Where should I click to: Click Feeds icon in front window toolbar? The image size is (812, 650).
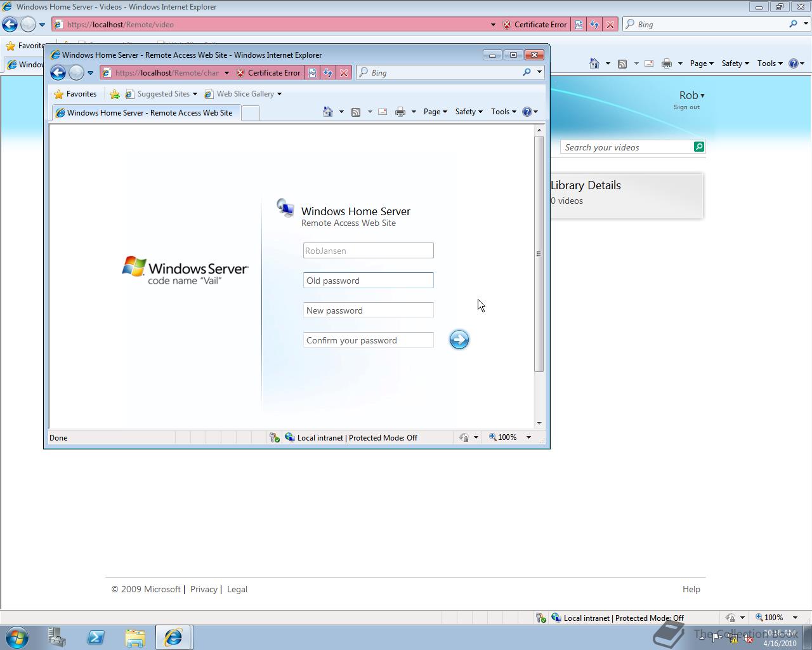click(x=356, y=112)
